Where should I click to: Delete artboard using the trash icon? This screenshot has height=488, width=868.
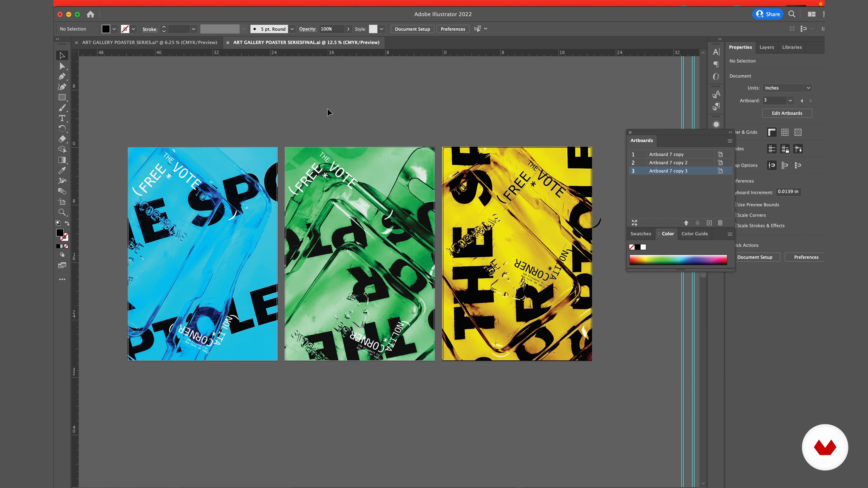(x=720, y=223)
